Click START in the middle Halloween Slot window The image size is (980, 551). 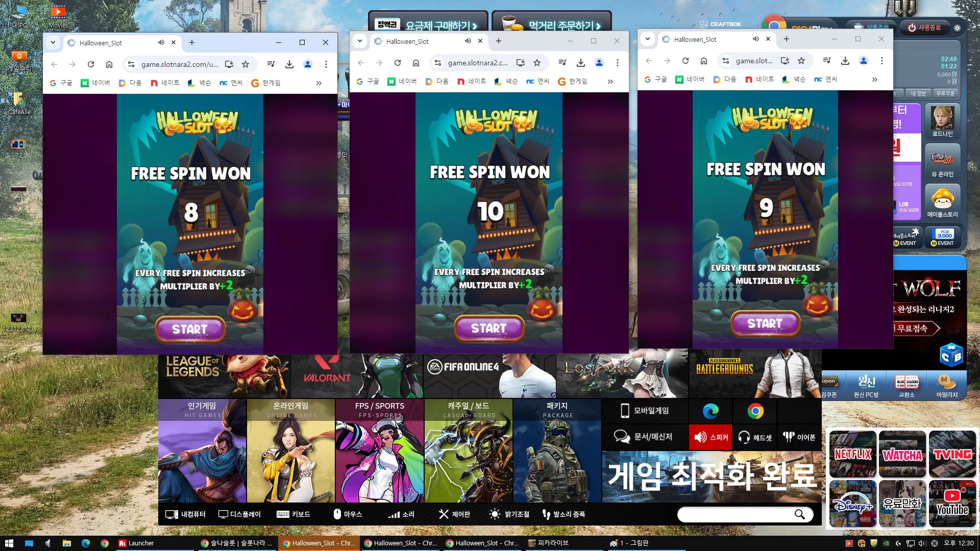coord(489,329)
